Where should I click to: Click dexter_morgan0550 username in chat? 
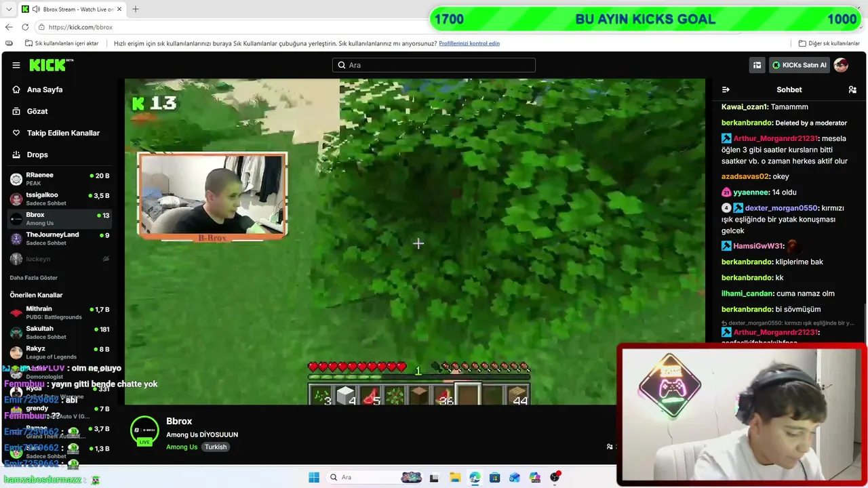[x=782, y=208]
